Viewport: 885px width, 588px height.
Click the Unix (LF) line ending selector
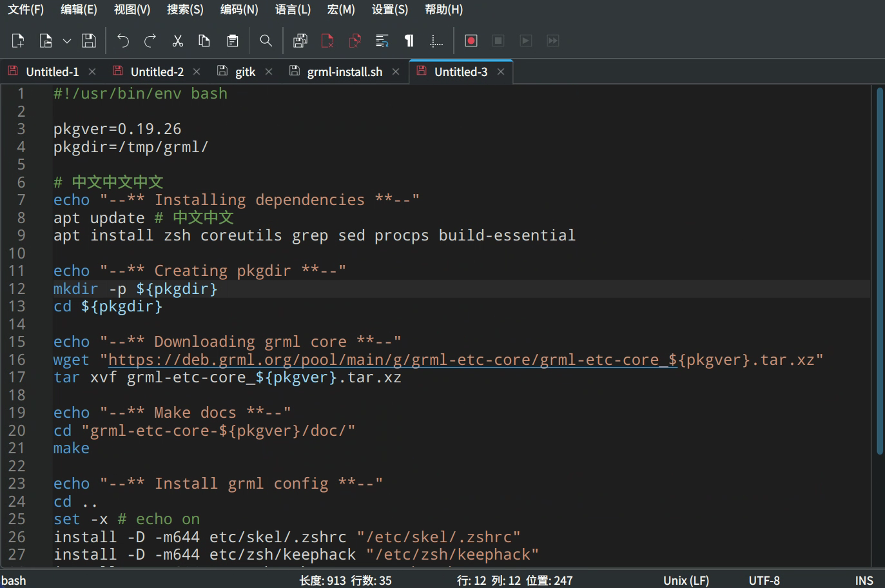tap(686, 580)
